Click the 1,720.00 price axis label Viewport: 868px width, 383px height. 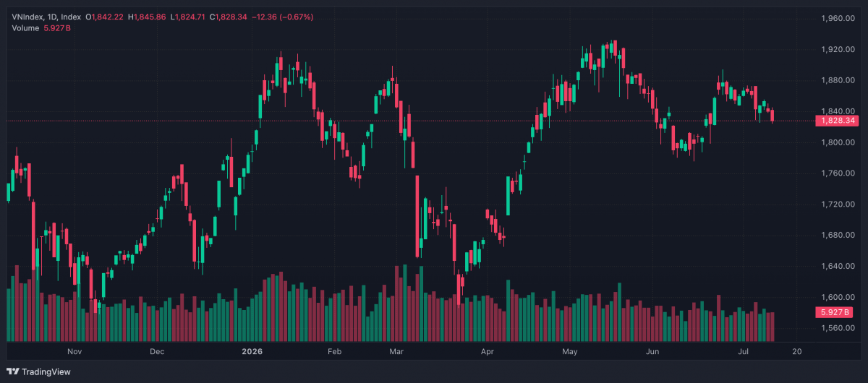coord(838,205)
